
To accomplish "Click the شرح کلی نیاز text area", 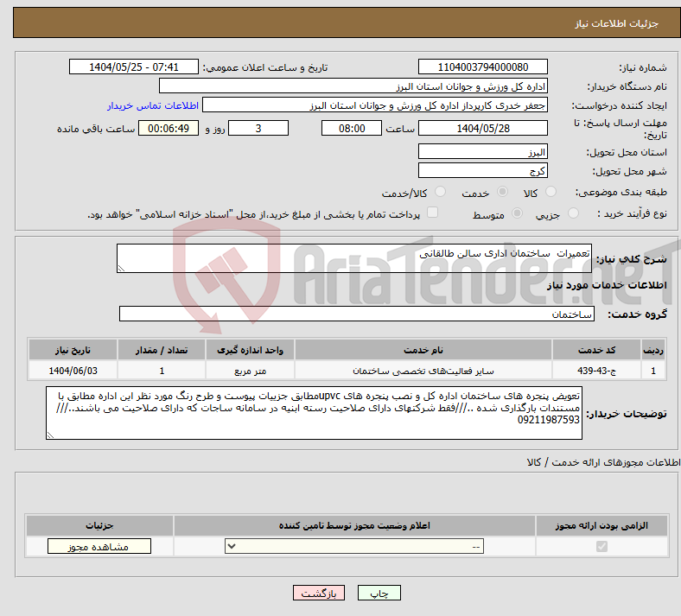I will 354,258.
